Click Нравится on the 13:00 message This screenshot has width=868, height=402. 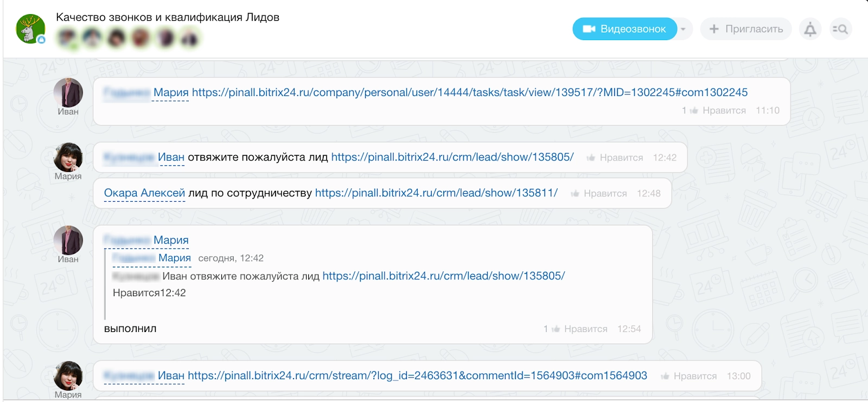click(695, 377)
